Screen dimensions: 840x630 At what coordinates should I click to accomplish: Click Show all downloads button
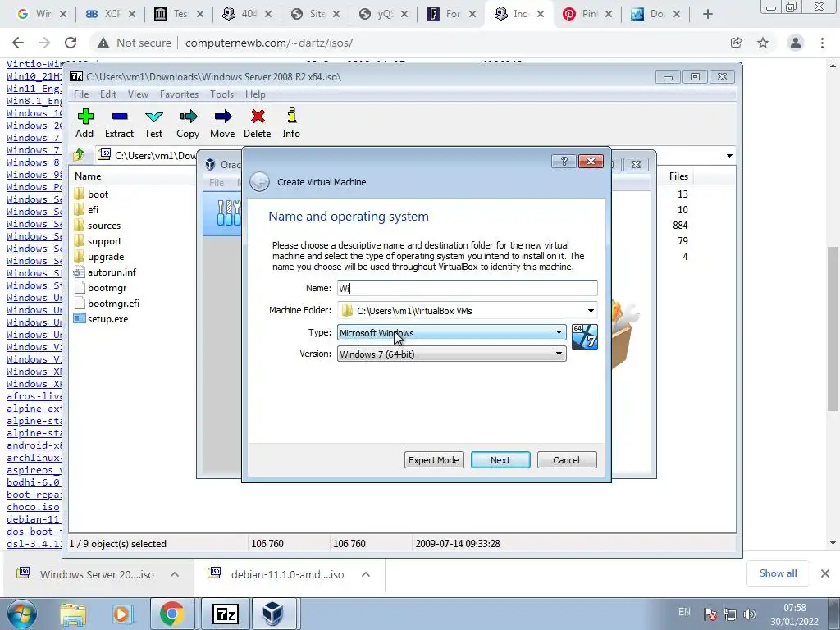tap(778, 573)
